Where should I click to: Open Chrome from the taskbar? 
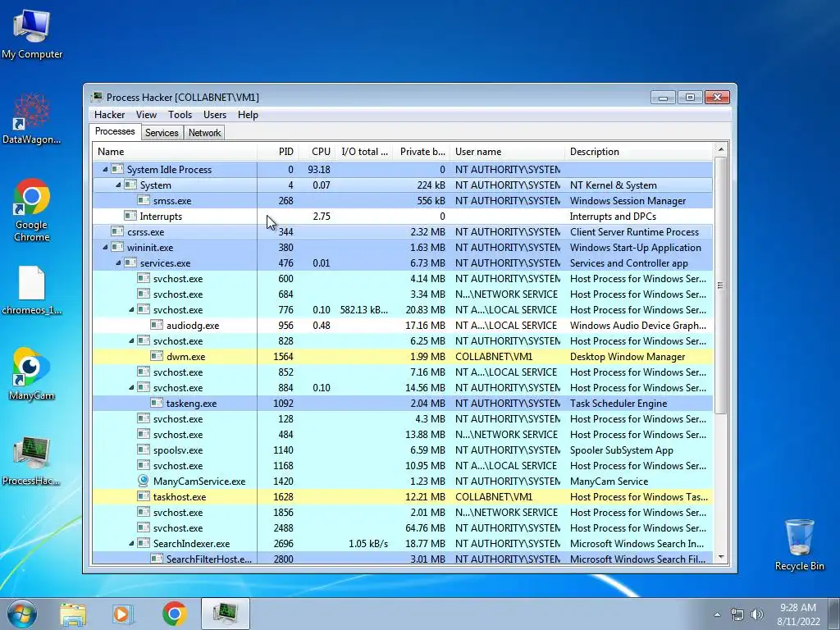pyautogui.click(x=175, y=614)
